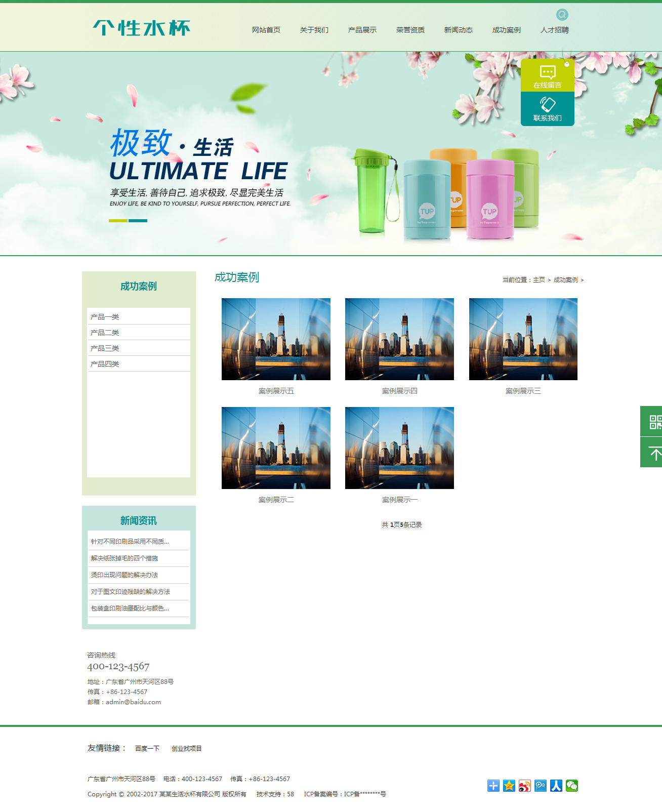The height and width of the screenshot is (812, 662).
Task: Click the search magnifier icon in header
Action: click(562, 15)
